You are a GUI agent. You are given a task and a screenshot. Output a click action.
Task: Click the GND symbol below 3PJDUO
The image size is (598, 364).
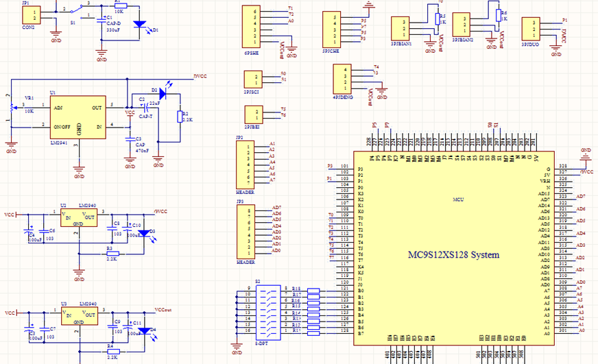click(x=556, y=50)
